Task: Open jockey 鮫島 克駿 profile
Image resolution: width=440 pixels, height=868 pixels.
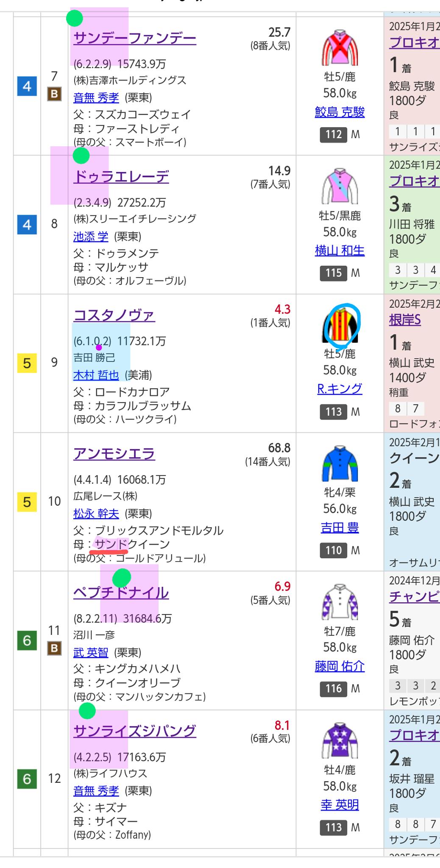Action: coord(340,112)
